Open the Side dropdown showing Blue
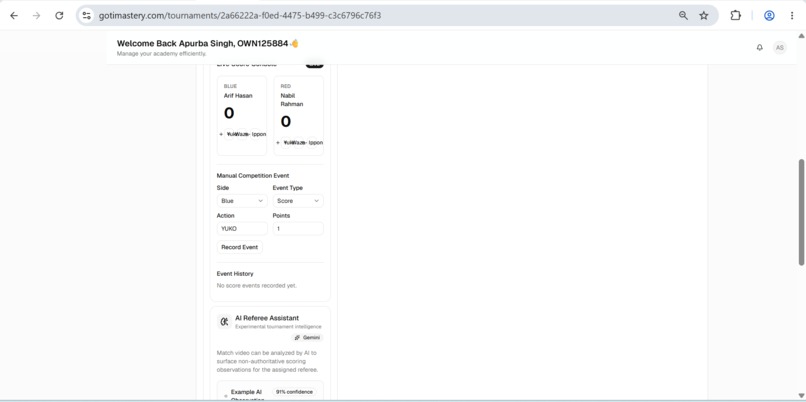Screen dimensions: 806x402 (x=242, y=201)
